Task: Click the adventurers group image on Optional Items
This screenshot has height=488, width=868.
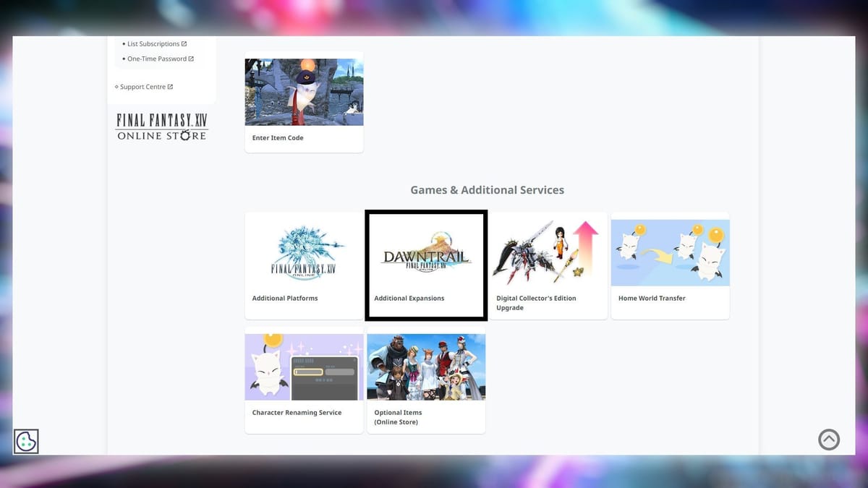Action: coord(425,366)
